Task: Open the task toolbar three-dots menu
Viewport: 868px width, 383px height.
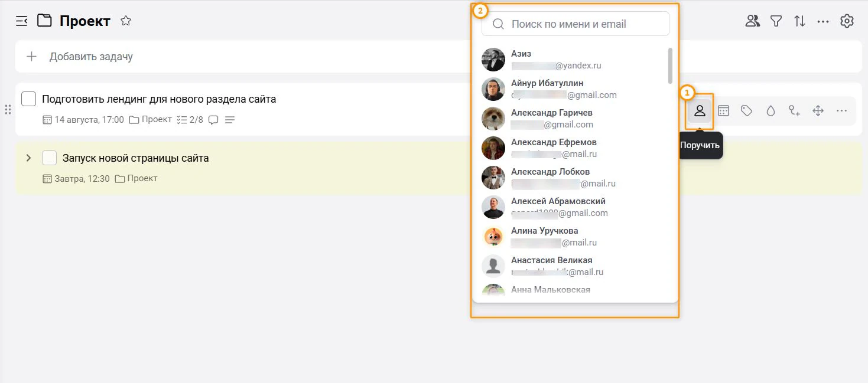Action: [x=841, y=111]
